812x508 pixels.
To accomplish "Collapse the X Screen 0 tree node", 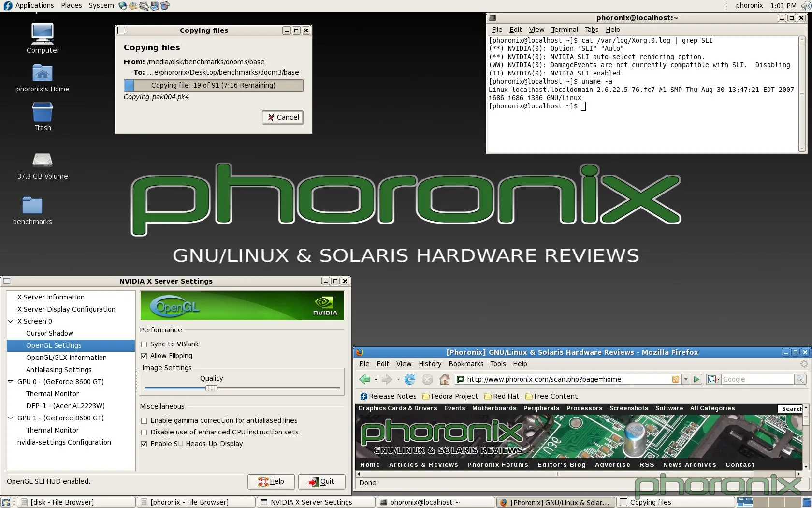I will (11, 321).
